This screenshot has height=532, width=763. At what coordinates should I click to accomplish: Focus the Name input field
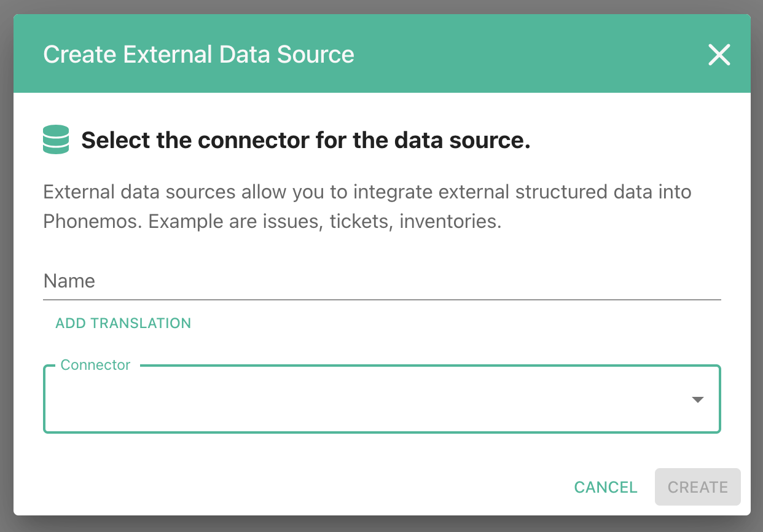pos(381,281)
